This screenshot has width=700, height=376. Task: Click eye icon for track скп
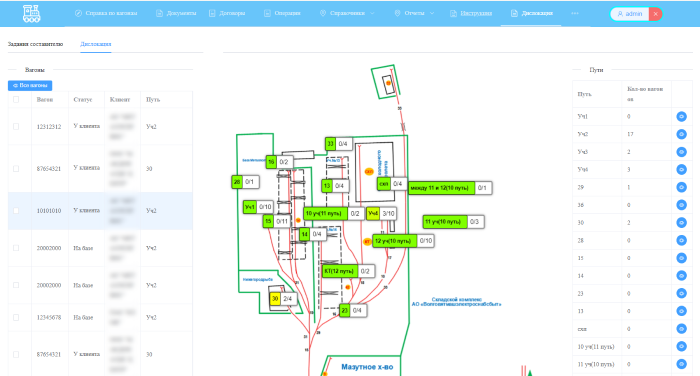coord(681,329)
